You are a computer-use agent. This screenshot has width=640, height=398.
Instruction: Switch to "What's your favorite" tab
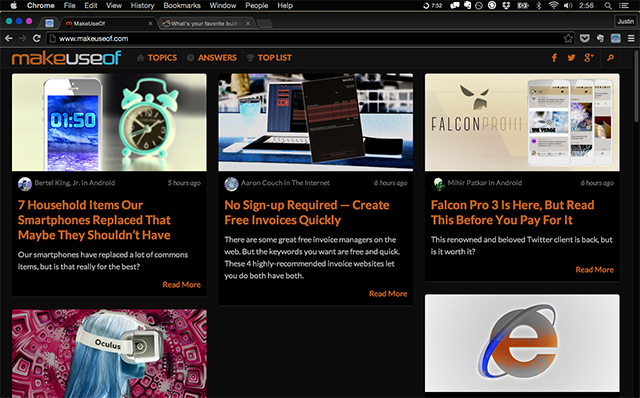pyautogui.click(x=207, y=23)
